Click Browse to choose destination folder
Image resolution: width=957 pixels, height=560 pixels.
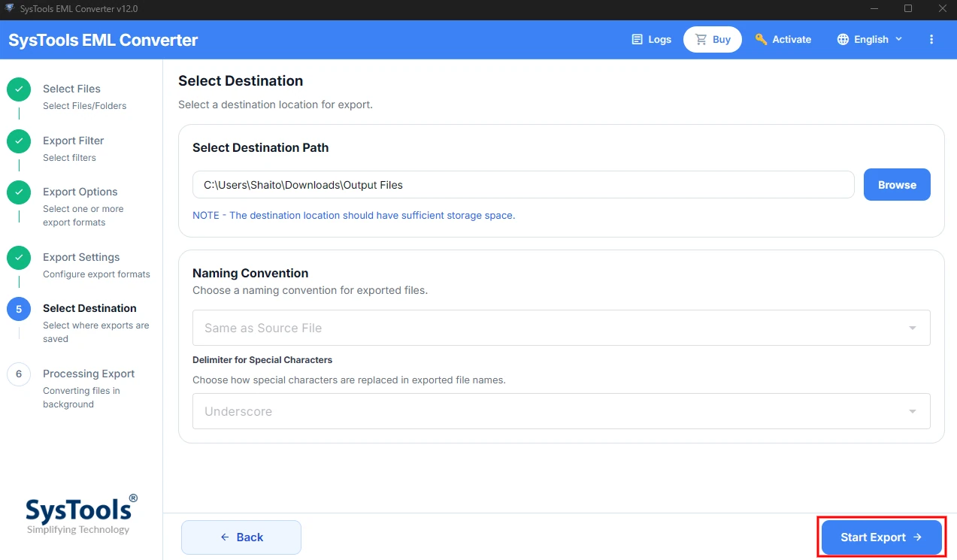[x=897, y=185]
